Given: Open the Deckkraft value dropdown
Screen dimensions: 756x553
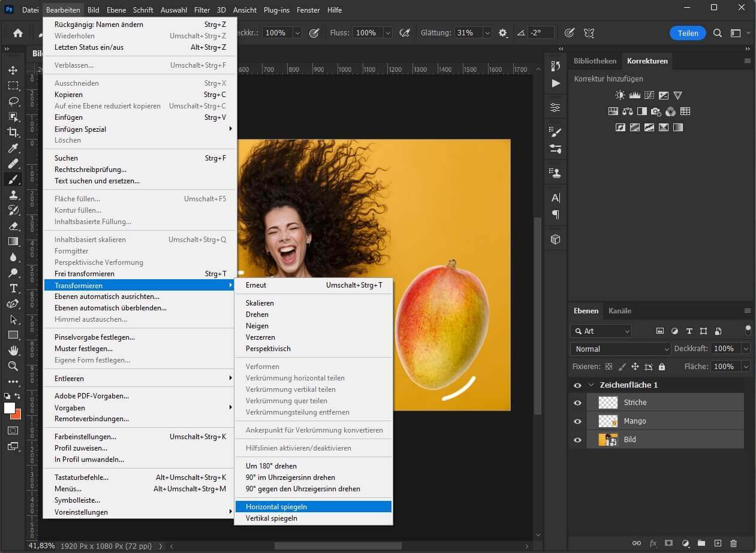Looking at the screenshot, I should (x=745, y=348).
